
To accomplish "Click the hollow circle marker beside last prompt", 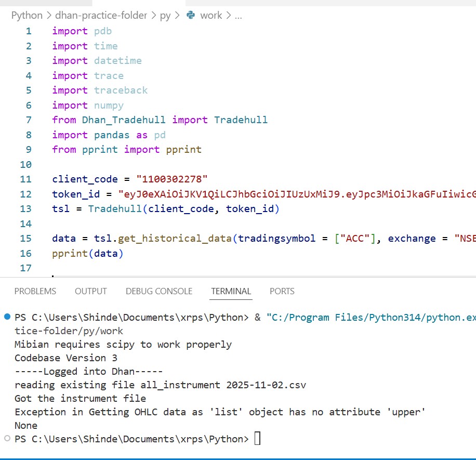I will tap(7, 439).
